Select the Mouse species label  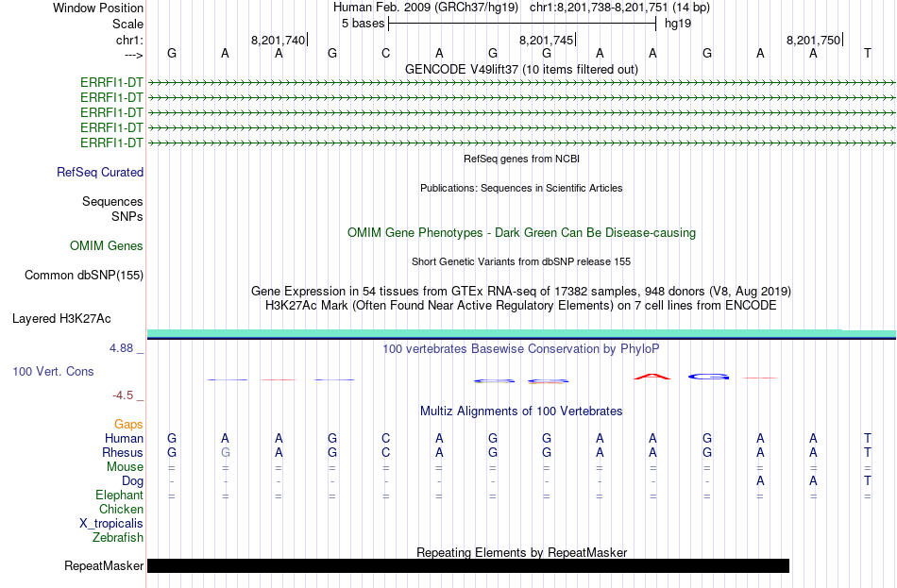(x=125, y=467)
